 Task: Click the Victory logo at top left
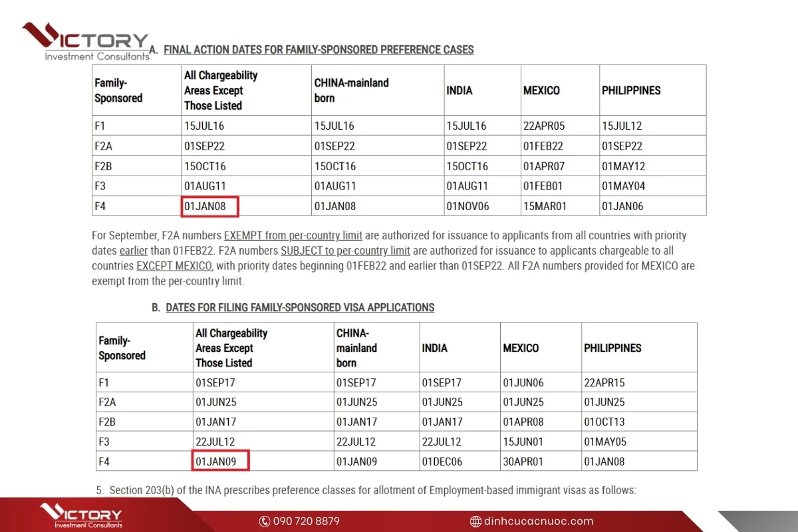point(85,42)
